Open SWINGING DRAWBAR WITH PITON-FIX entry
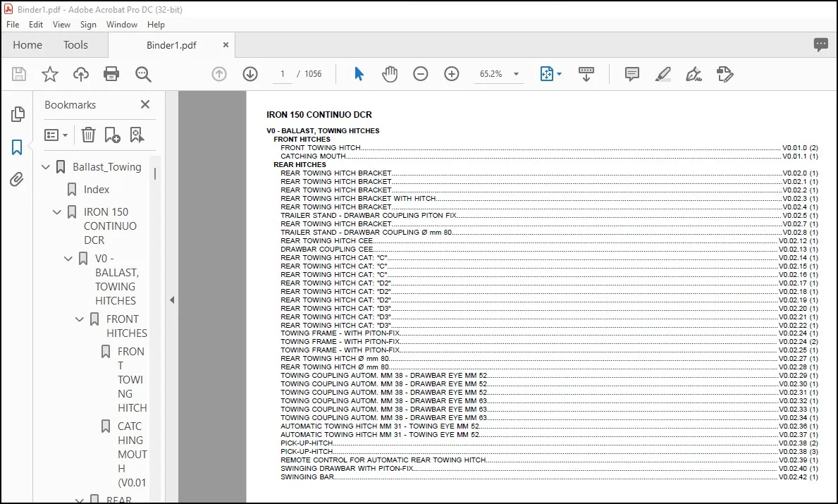Screen dimensions: 838x504 [549, 468]
